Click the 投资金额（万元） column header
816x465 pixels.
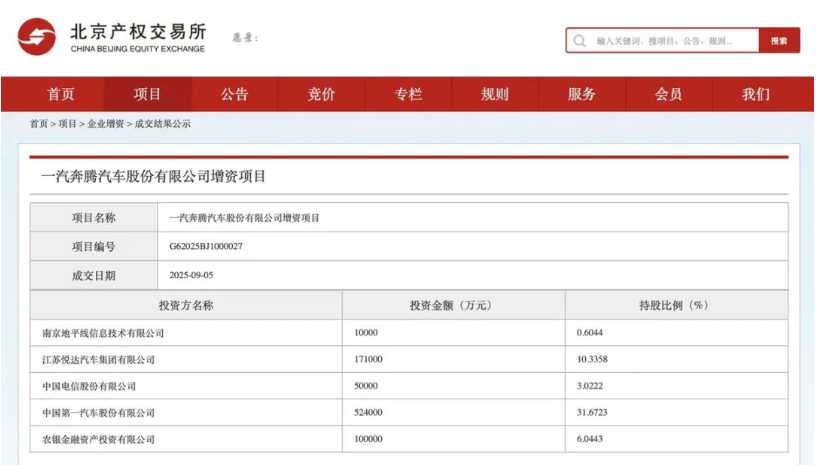(x=453, y=305)
